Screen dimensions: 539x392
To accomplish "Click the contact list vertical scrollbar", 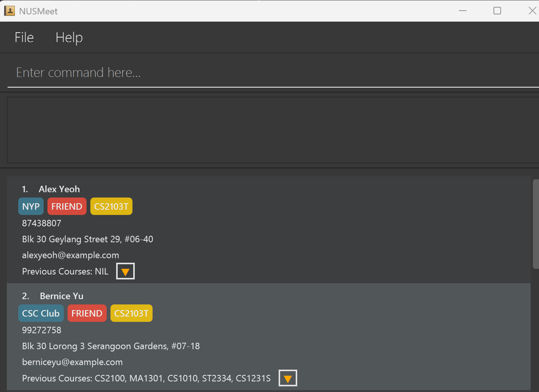I will pyautogui.click(x=536, y=224).
